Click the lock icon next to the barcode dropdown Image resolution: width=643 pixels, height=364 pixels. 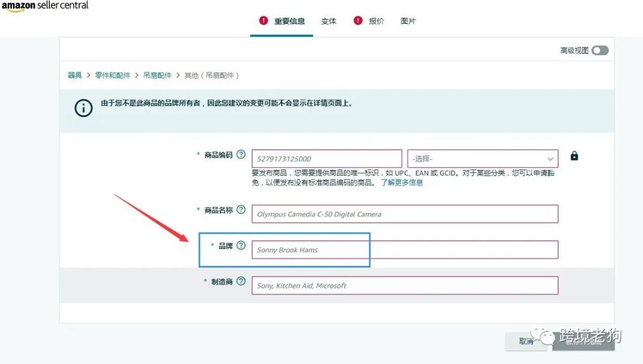pos(574,155)
